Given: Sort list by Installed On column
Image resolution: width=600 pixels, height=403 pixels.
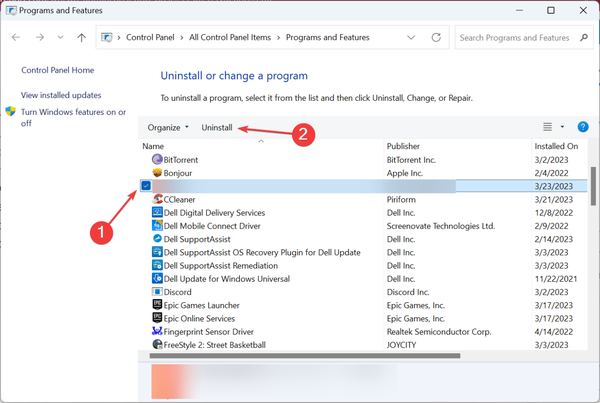Looking at the screenshot, I should (556, 146).
